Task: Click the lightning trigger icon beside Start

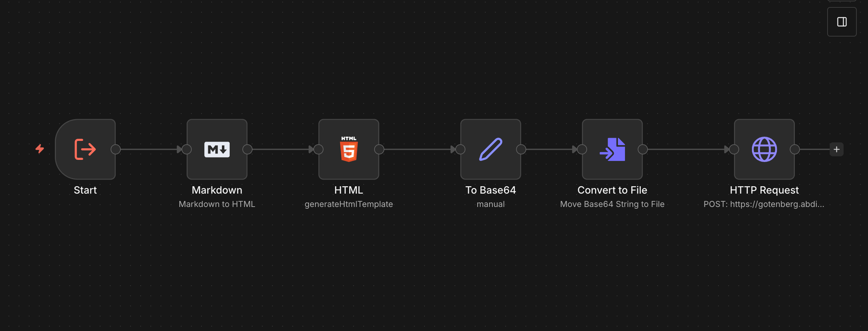Action: coord(40,149)
